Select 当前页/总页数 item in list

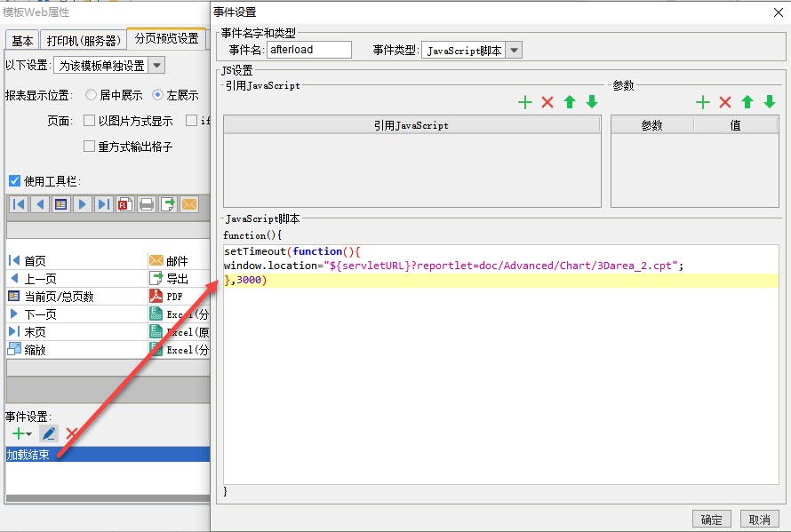pyautogui.click(x=76, y=296)
